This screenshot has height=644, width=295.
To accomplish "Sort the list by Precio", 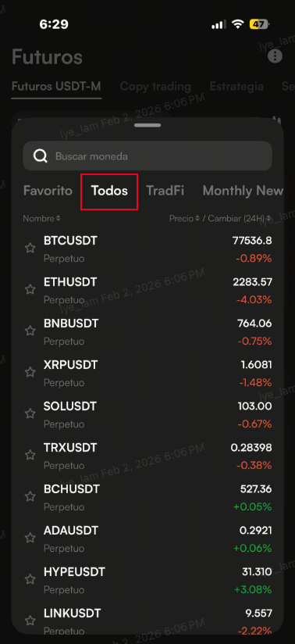I will tap(184, 219).
